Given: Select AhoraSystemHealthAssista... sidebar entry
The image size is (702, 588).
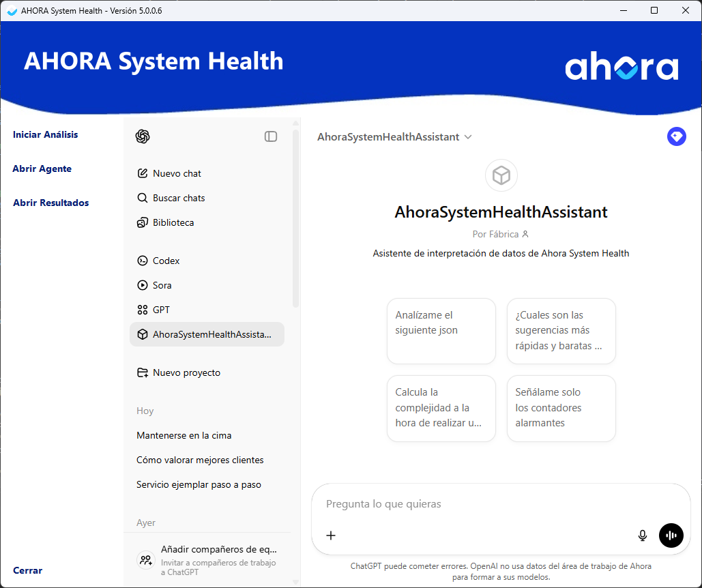Looking at the screenshot, I should [x=207, y=334].
